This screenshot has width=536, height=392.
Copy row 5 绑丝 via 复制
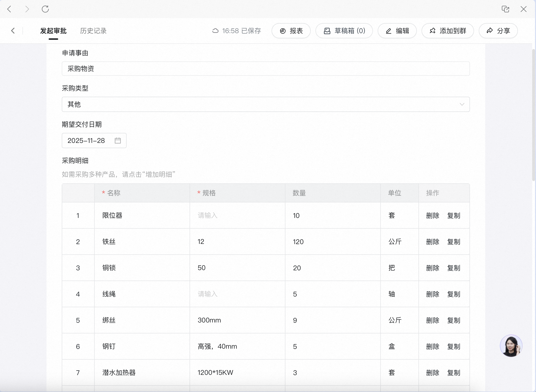454,320
